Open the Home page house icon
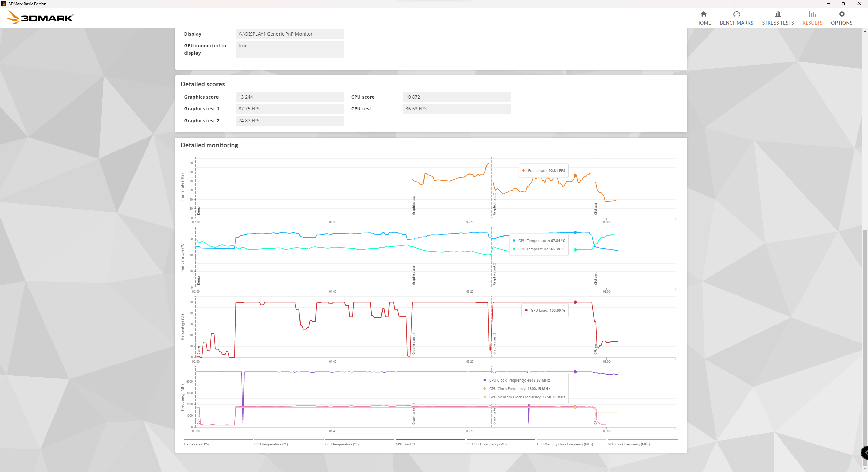Image resolution: width=868 pixels, height=472 pixels. (703, 14)
